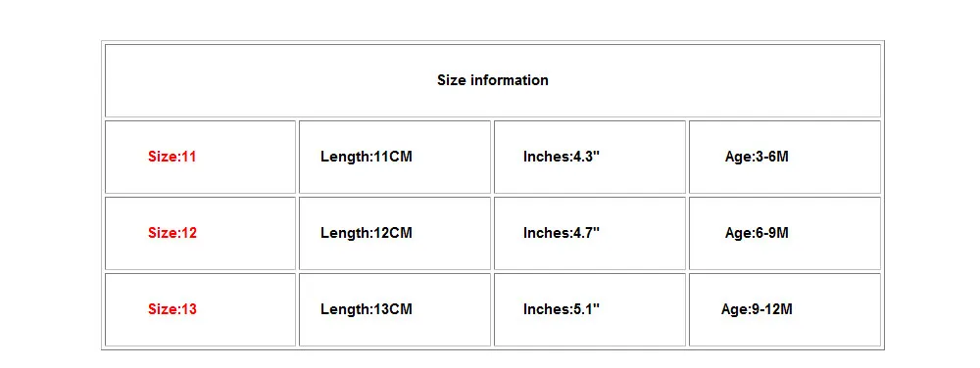
Task: Click the Age:9-12M cell
Action: tap(784, 309)
